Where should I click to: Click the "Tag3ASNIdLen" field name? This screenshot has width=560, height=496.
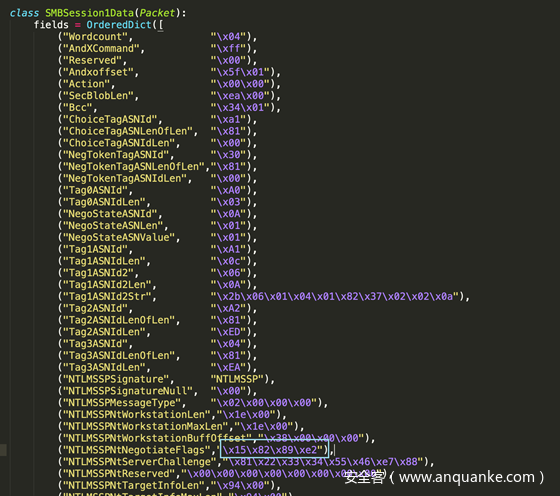[104, 367]
